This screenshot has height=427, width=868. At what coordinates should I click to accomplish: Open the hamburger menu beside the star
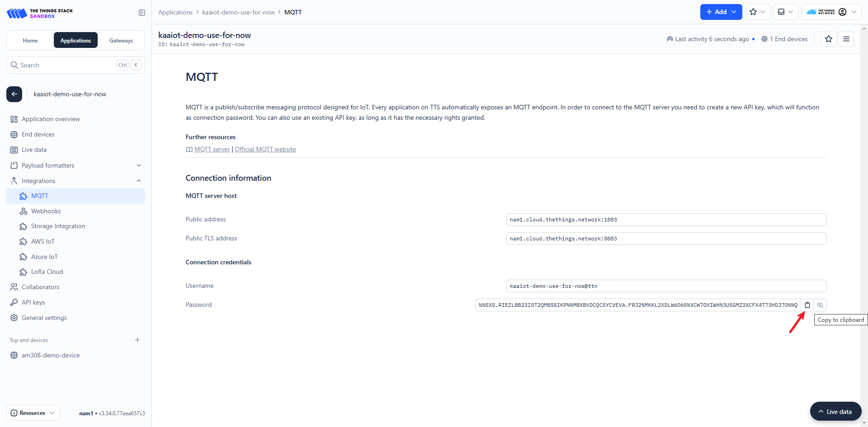click(x=846, y=39)
